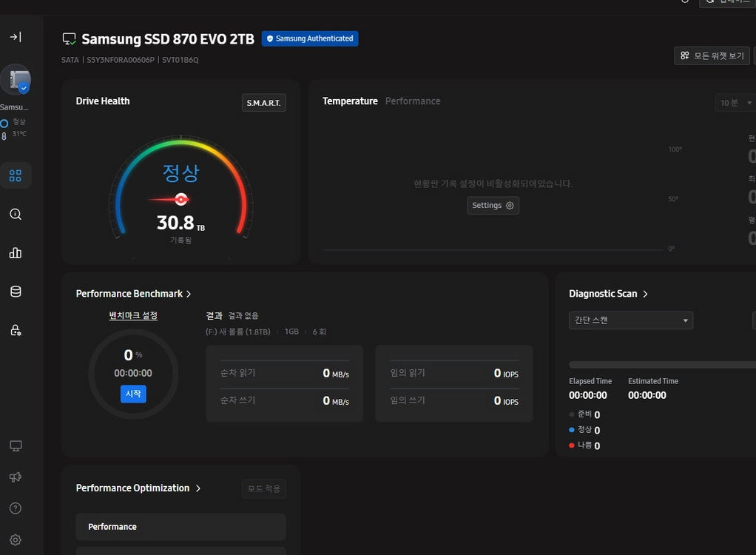Open the S.M.A.R.T. details button
Screen dimensions: 756x555
[264, 103]
